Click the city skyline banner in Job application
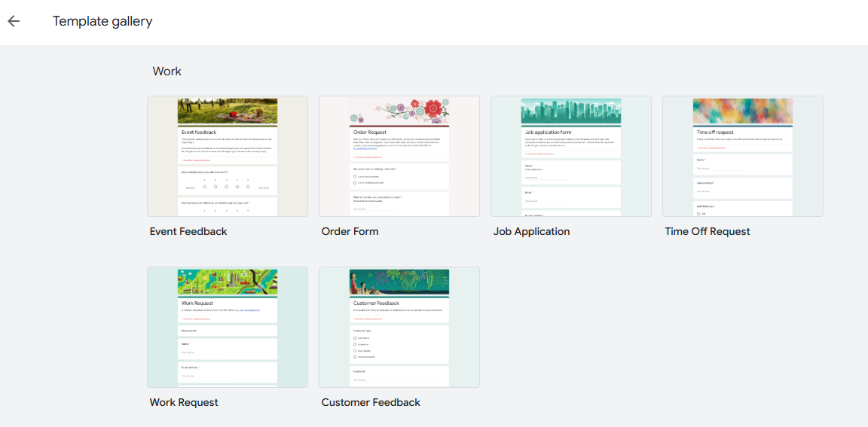 [x=570, y=111]
